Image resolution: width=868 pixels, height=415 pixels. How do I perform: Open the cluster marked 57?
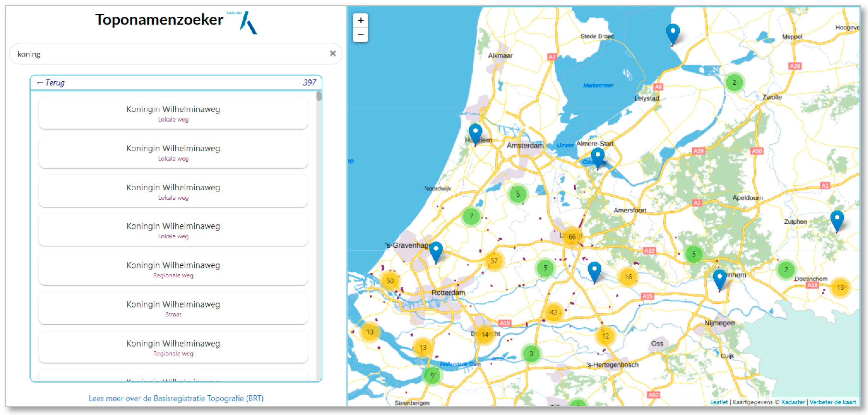494,261
